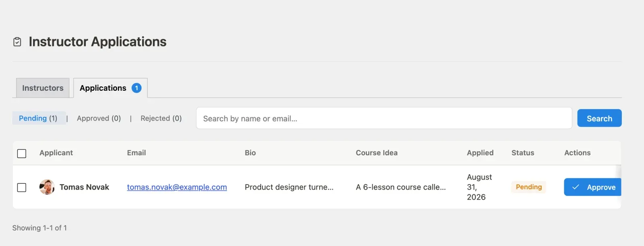Open the Applications tab

(x=110, y=88)
